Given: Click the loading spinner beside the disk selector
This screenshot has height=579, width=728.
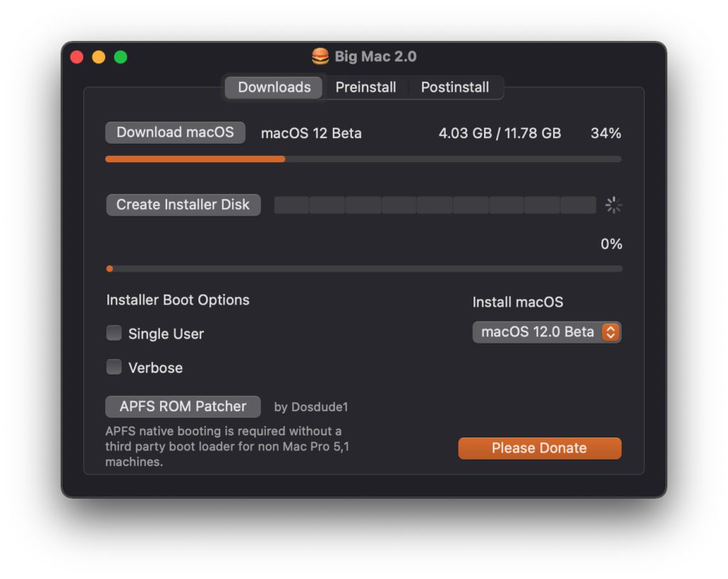Looking at the screenshot, I should coord(614,206).
